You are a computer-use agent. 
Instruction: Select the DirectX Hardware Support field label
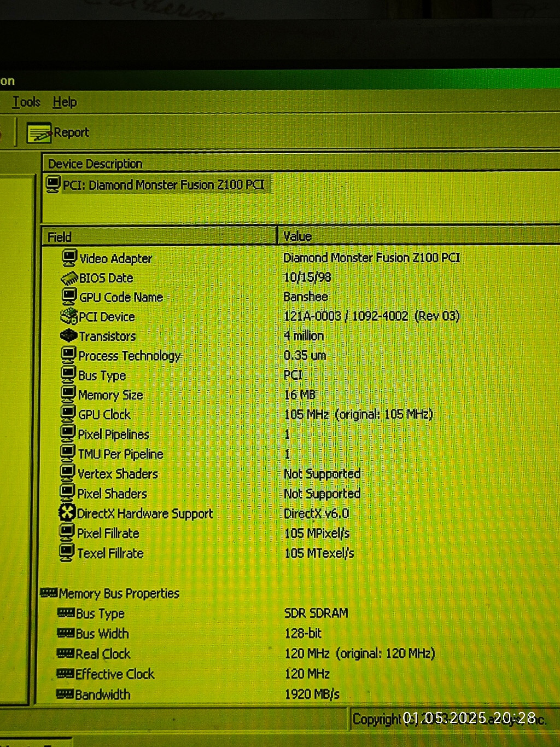tap(145, 514)
